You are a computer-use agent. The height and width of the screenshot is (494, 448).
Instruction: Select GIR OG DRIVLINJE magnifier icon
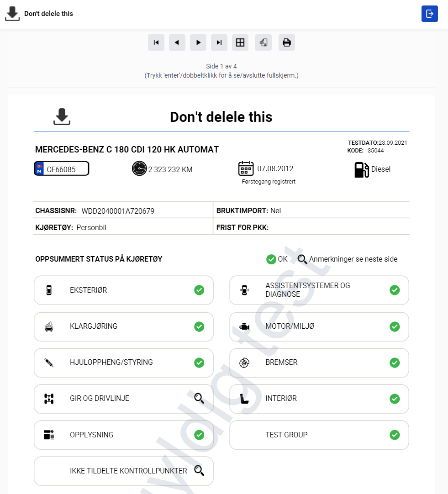pyautogui.click(x=199, y=399)
